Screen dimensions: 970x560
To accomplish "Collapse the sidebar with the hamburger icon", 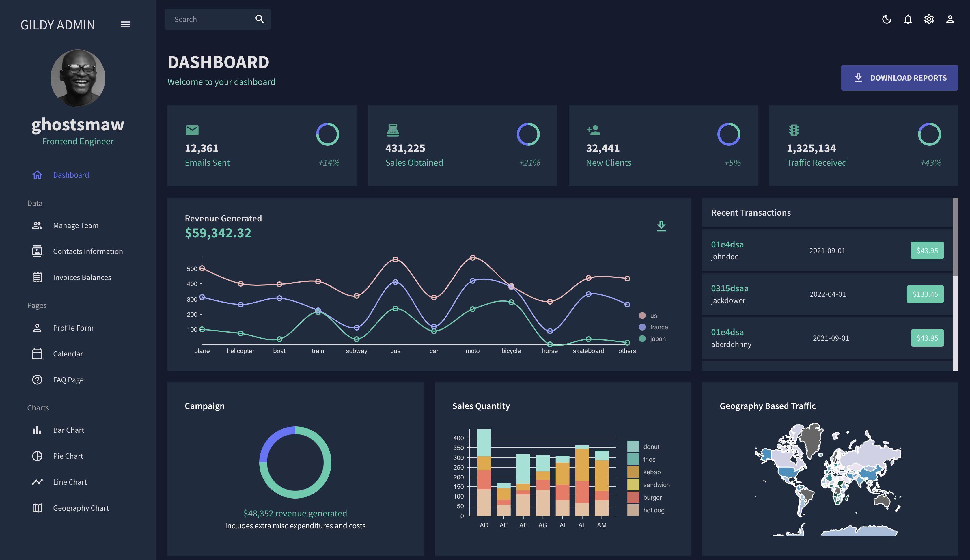I will [125, 24].
